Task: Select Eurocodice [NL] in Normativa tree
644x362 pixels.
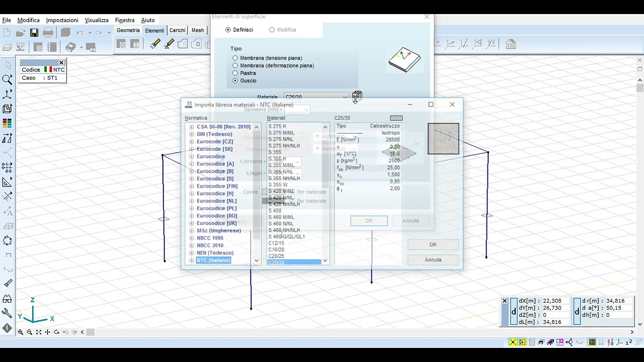Action: click(216, 201)
